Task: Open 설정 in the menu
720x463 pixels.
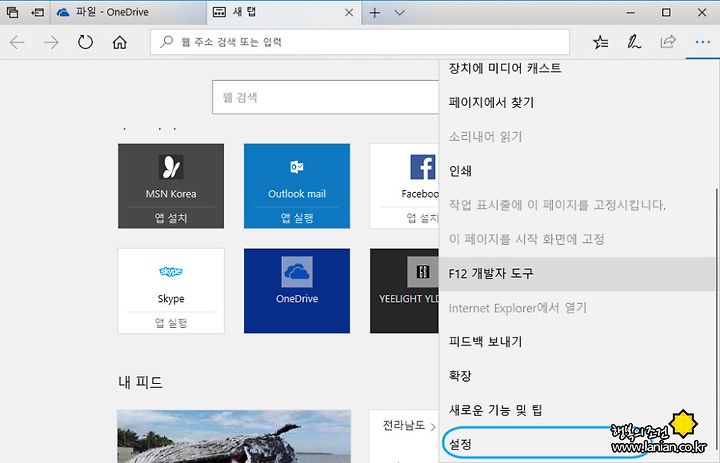Action: coord(577,444)
